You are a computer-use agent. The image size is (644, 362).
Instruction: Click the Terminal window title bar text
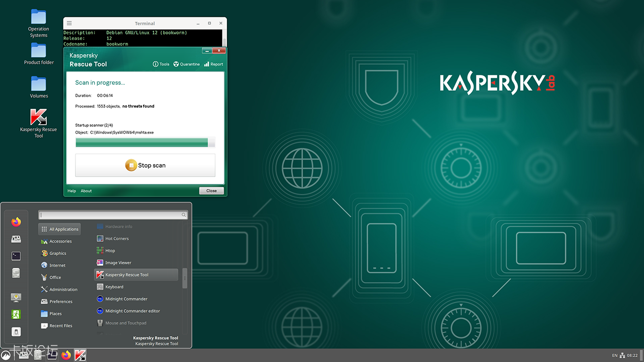[145, 23]
